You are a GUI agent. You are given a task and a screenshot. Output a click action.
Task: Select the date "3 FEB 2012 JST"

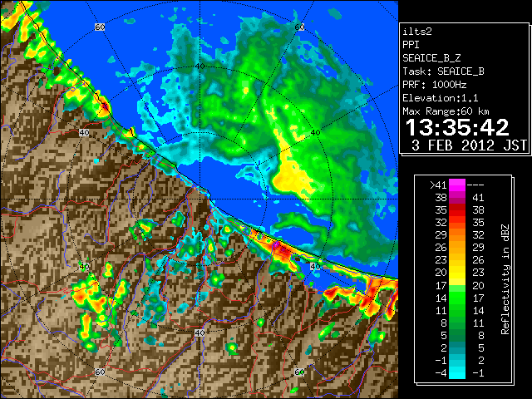tap(469, 145)
